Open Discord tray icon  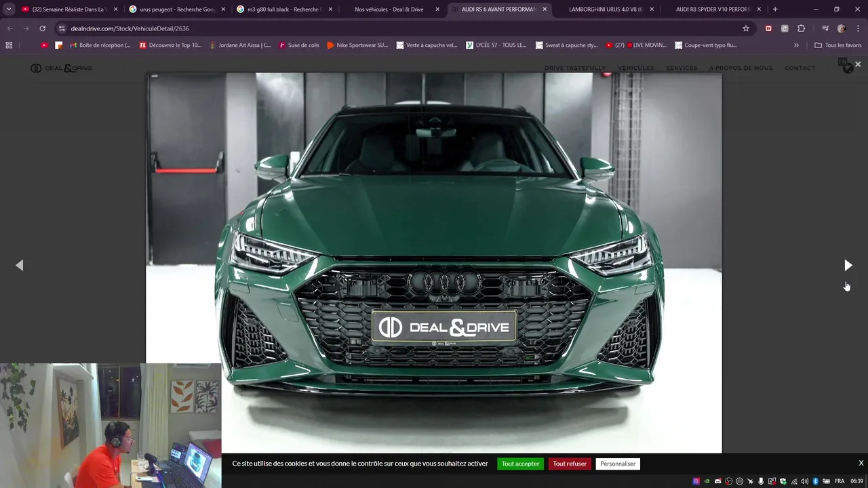coord(718,481)
